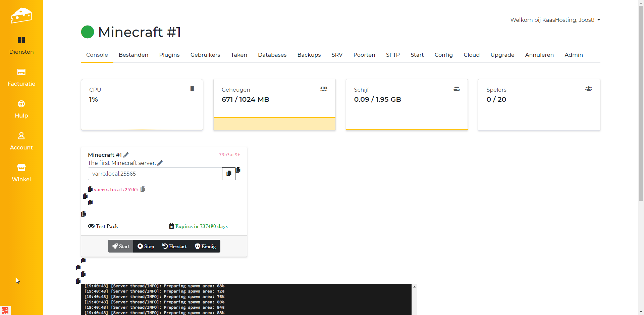Kill the server with Eindig
This screenshot has height=315, width=644.
pyautogui.click(x=205, y=246)
